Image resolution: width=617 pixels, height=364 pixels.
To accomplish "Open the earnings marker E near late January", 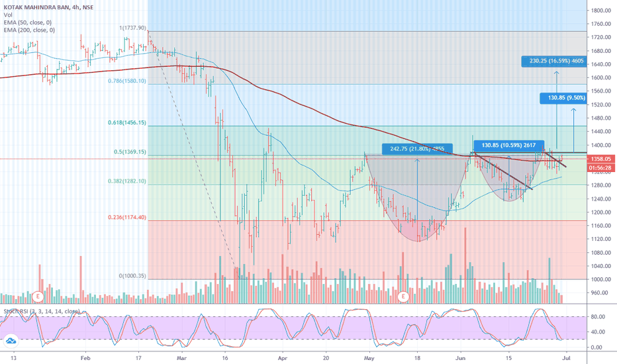I will (38, 296).
